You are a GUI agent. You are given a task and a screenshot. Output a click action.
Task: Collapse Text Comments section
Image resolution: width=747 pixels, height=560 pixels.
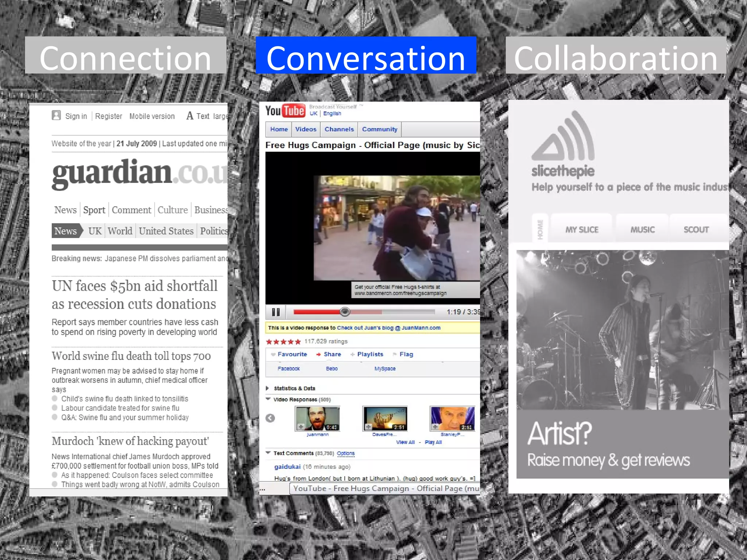click(x=268, y=453)
